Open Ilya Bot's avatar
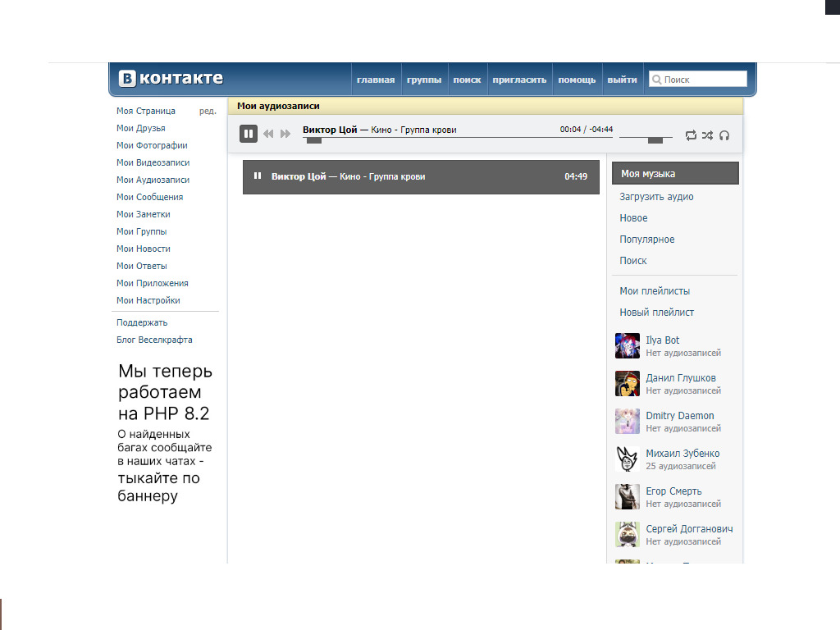 point(628,345)
